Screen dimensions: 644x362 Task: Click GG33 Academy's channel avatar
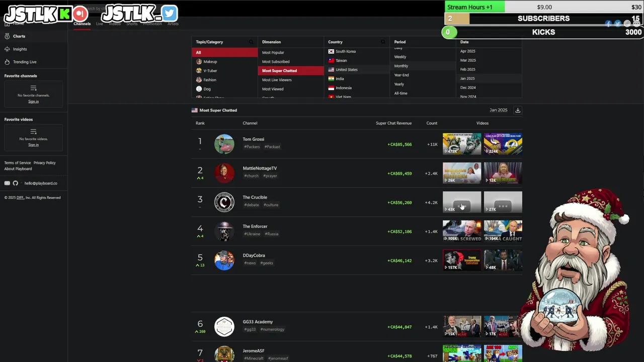[224, 327]
